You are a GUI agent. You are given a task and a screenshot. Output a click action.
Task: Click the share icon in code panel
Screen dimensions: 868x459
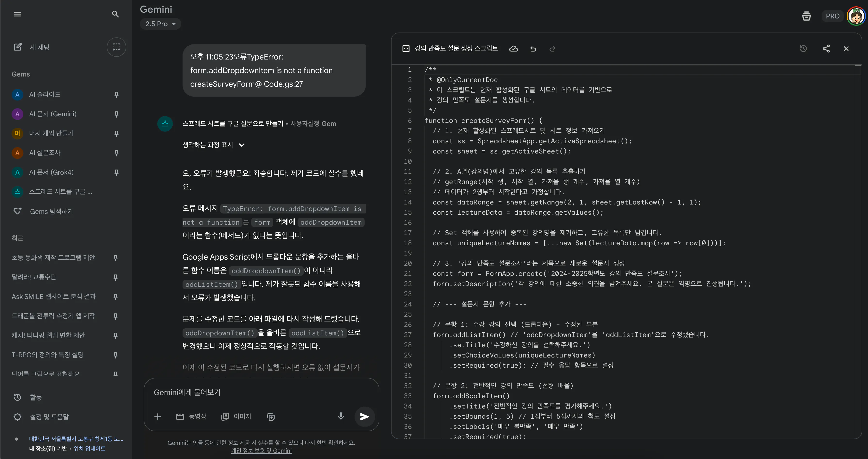click(x=826, y=49)
